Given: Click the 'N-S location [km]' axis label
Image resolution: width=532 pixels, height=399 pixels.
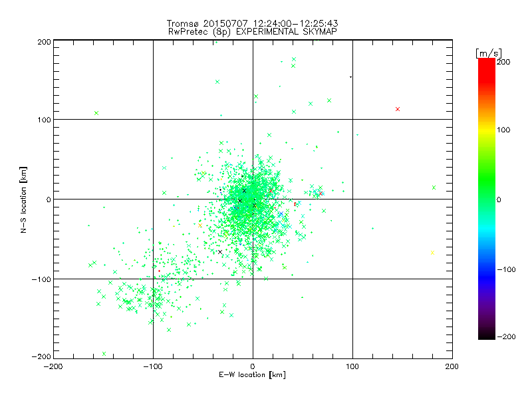Looking at the screenshot, I should [x=23, y=199].
